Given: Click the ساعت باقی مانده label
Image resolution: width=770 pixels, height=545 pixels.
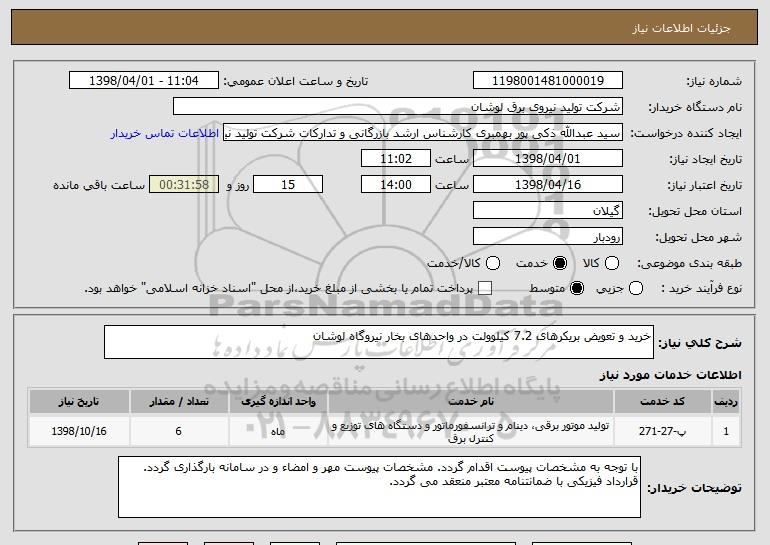Looking at the screenshot, I should pyautogui.click(x=99, y=185).
